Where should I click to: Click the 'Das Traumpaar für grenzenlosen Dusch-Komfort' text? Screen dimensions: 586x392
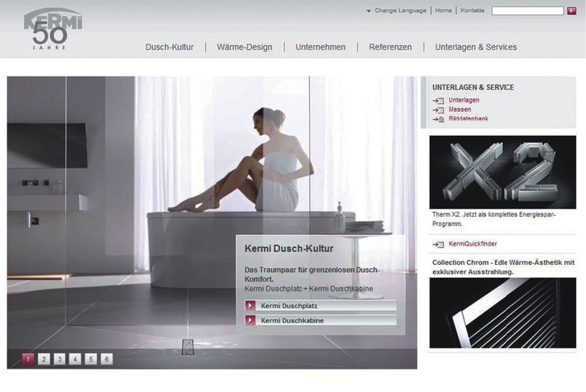(312, 274)
